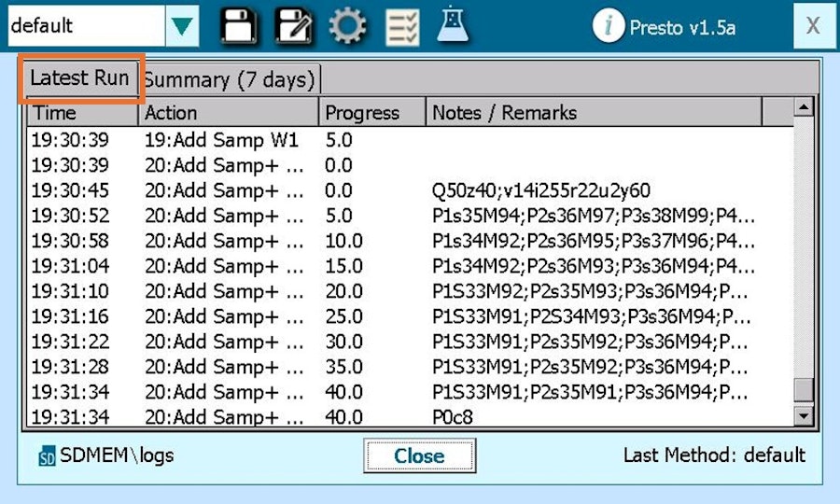Image resolution: width=840 pixels, height=504 pixels.
Task: Select the Latest Run tab
Action: pos(80,78)
